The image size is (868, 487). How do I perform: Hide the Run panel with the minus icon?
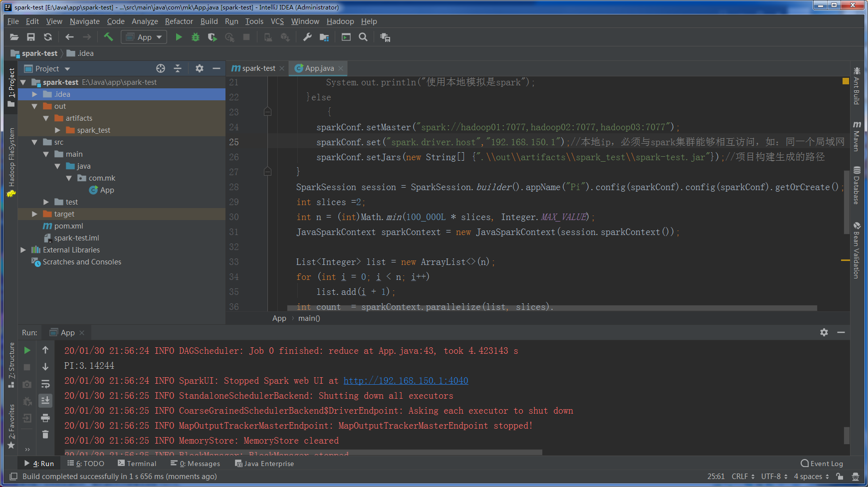click(841, 332)
